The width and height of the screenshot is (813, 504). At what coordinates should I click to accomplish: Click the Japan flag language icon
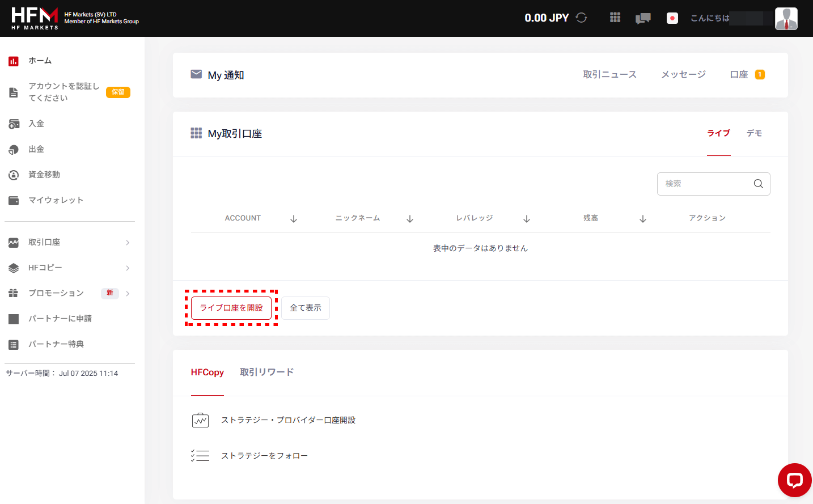tap(672, 18)
